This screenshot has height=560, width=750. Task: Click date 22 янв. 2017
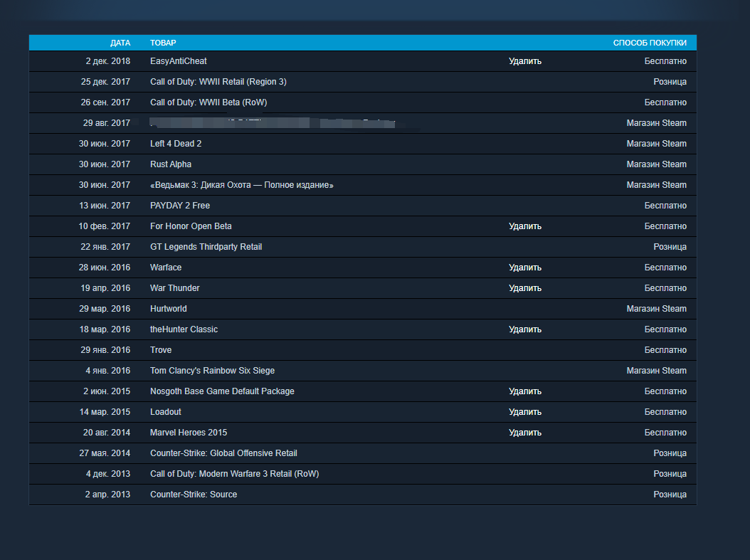[x=105, y=247]
